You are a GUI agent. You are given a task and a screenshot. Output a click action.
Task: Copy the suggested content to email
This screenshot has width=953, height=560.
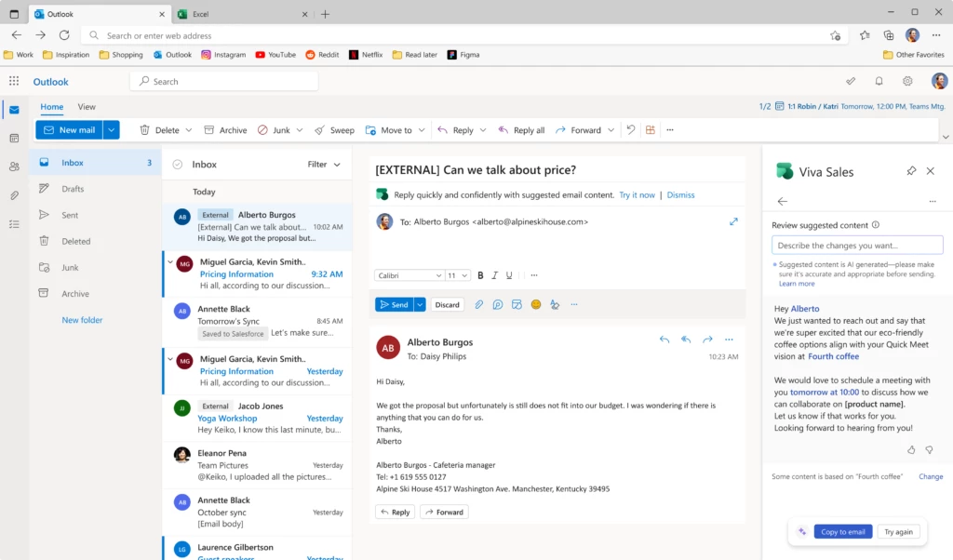(842, 531)
